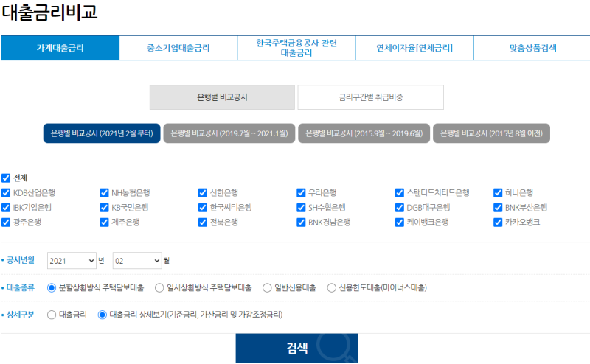Open the 공시년월 year dropdown showing 2021
The image size is (590, 364).
[72, 261]
